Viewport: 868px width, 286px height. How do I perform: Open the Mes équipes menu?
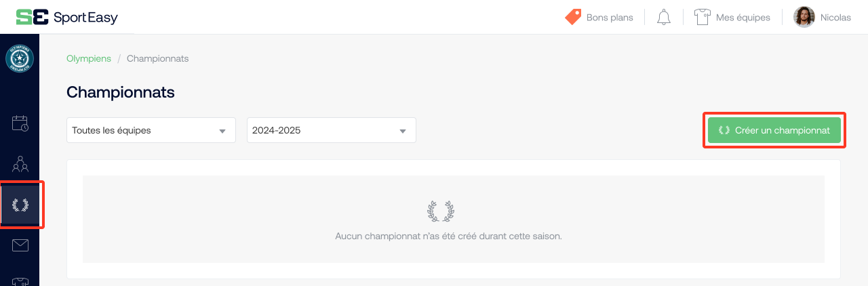tap(732, 18)
